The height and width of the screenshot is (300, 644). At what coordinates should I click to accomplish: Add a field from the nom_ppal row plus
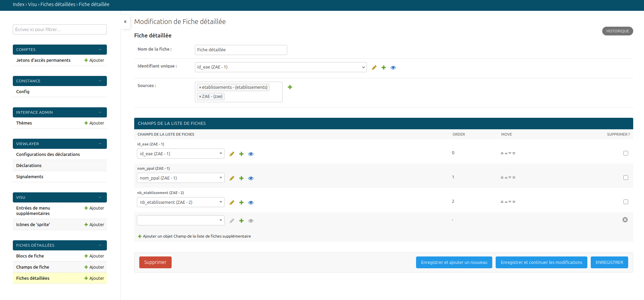pyautogui.click(x=241, y=178)
